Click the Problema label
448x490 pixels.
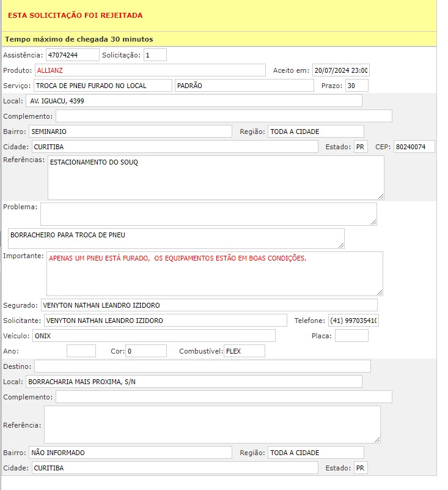(x=20, y=207)
